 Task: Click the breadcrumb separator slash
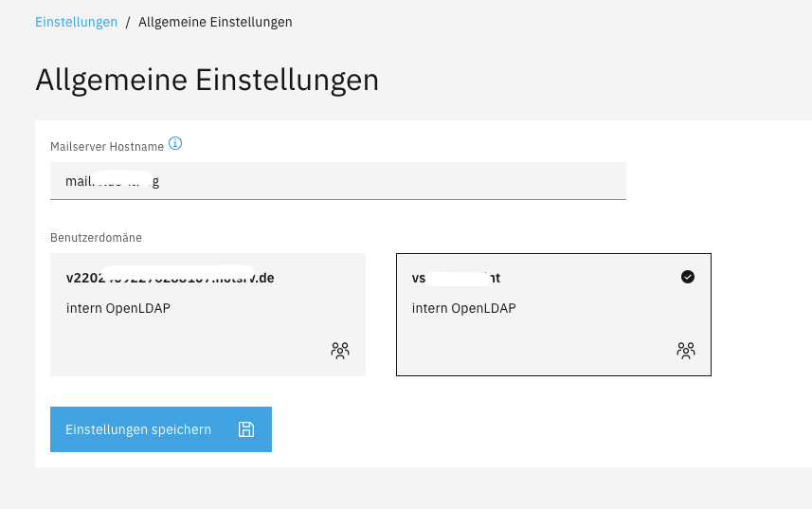pos(128,22)
